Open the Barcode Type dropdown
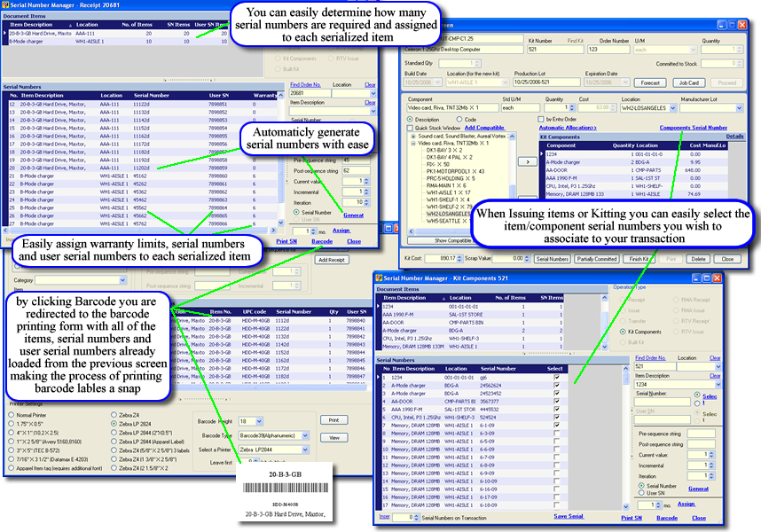761x532 pixels. point(305,435)
